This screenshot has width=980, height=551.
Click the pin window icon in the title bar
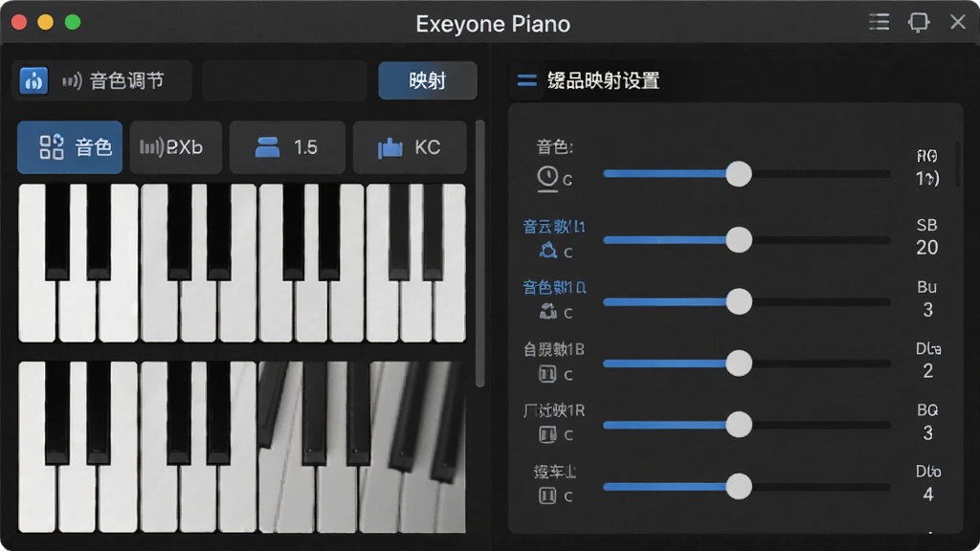click(x=918, y=23)
